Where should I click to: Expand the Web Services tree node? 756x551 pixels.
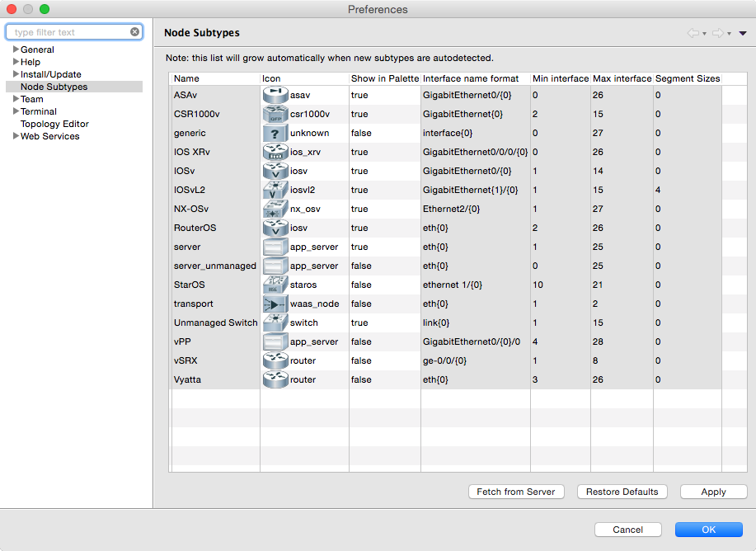[16, 136]
